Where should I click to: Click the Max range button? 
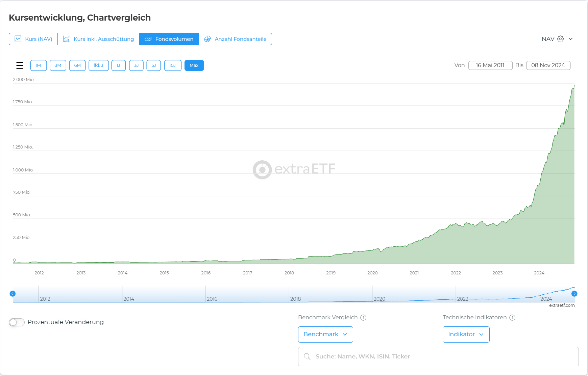[x=194, y=65]
